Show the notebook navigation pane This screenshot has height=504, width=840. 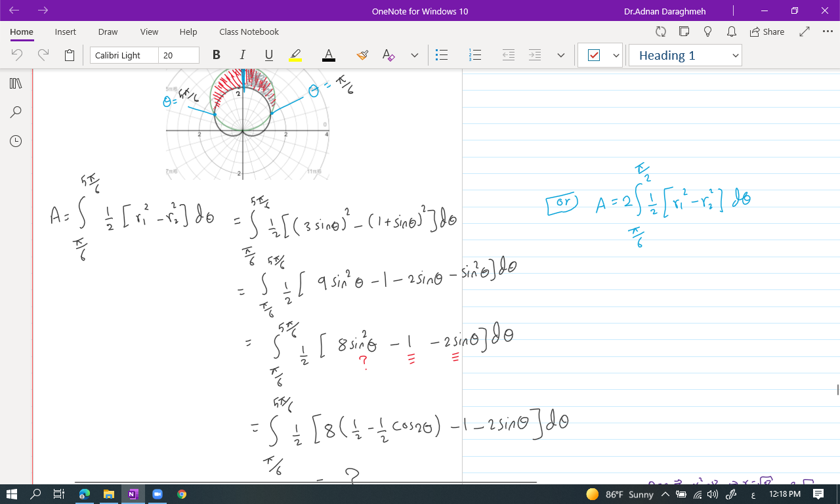click(x=16, y=83)
